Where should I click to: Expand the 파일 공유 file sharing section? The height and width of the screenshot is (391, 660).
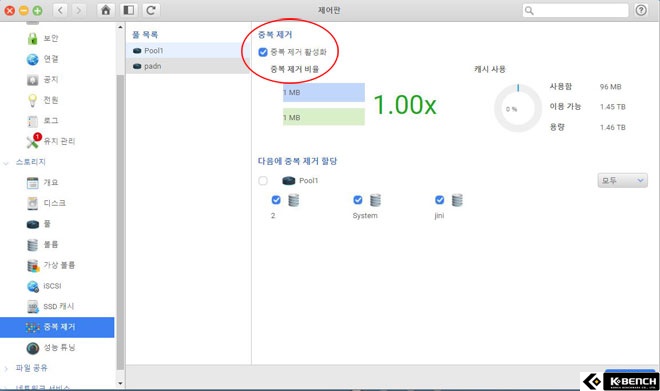coord(6,369)
